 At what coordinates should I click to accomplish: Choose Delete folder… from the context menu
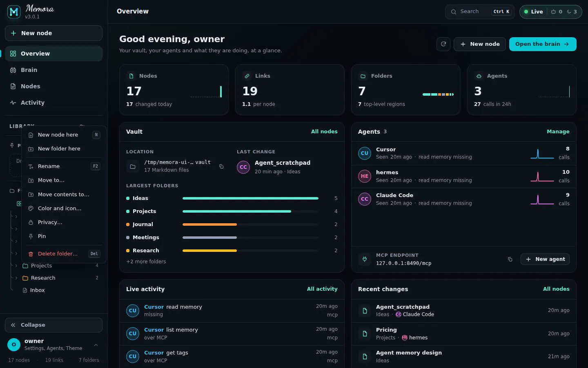tap(64, 254)
